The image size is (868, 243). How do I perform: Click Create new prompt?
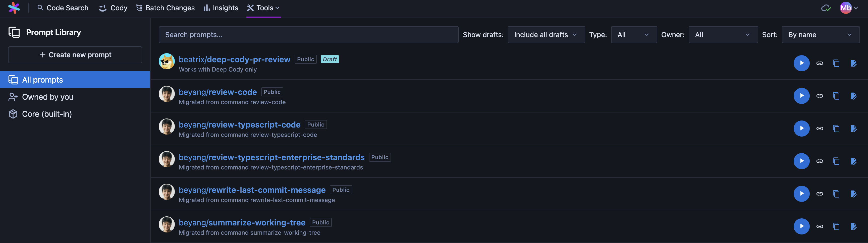point(75,54)
